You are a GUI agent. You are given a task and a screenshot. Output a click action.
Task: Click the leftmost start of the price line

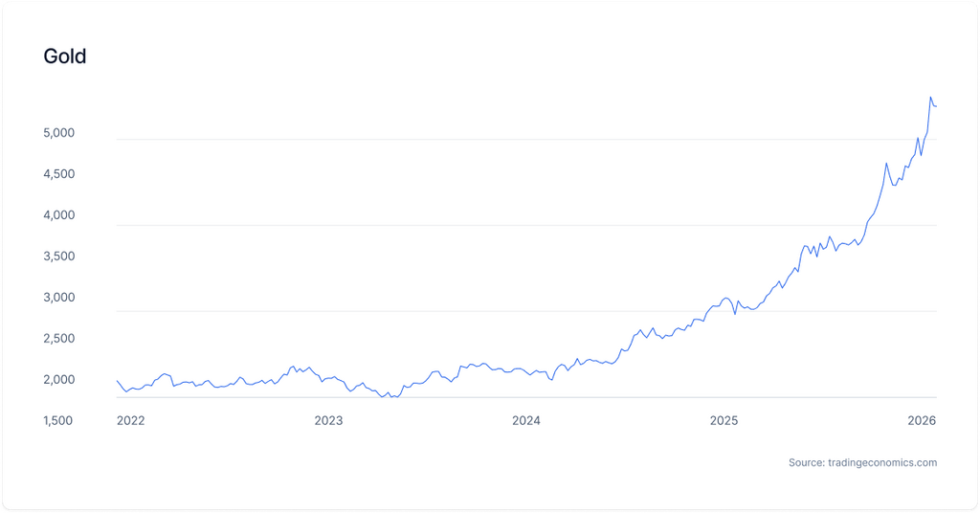pos(117,381)
